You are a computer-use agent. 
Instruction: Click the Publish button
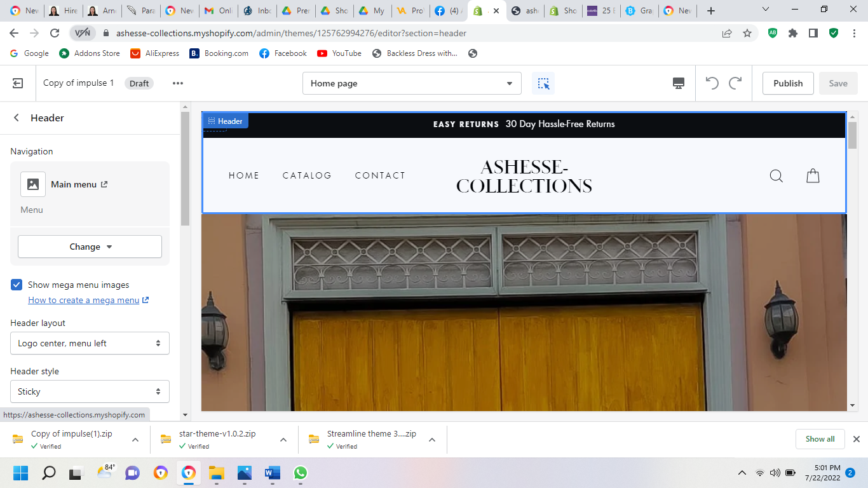(788, 83)
